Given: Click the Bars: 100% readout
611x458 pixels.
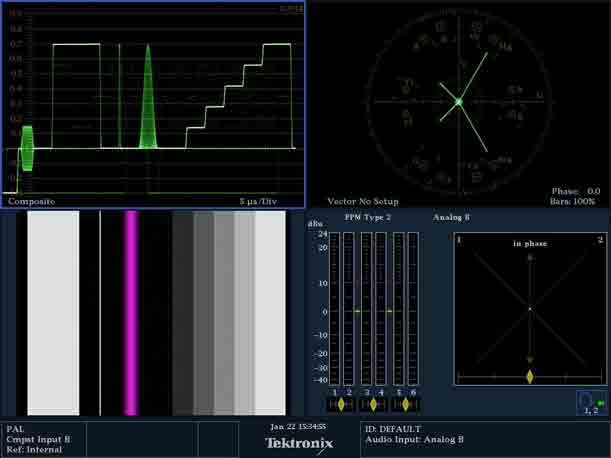Looking at the screenshot, I should click(x=575, y=201).
